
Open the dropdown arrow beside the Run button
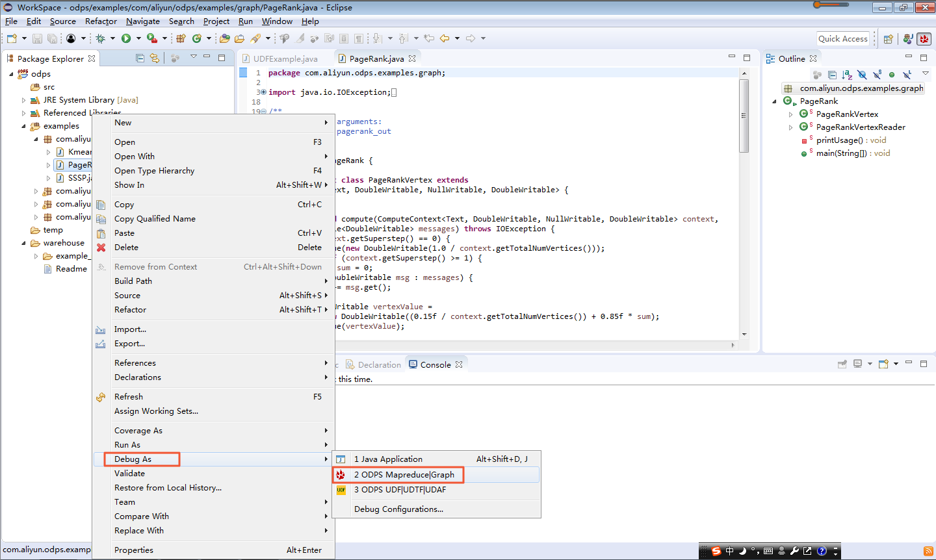[x=138, y=38]
